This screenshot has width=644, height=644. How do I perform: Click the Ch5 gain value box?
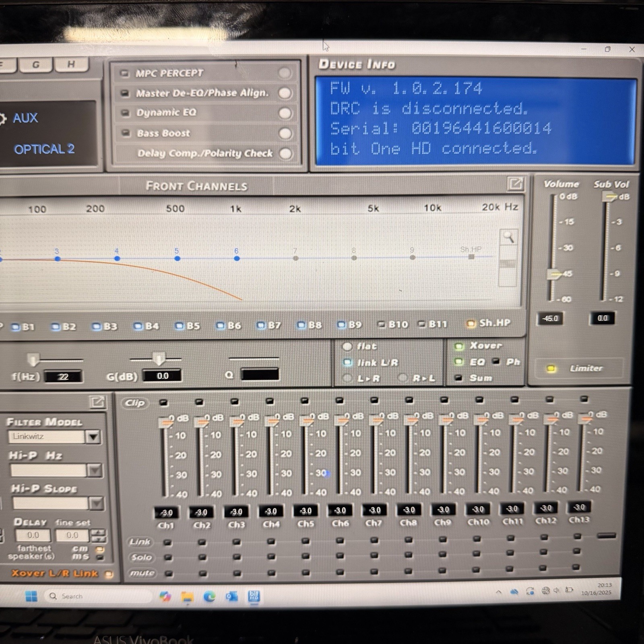[x=305, y=511]
